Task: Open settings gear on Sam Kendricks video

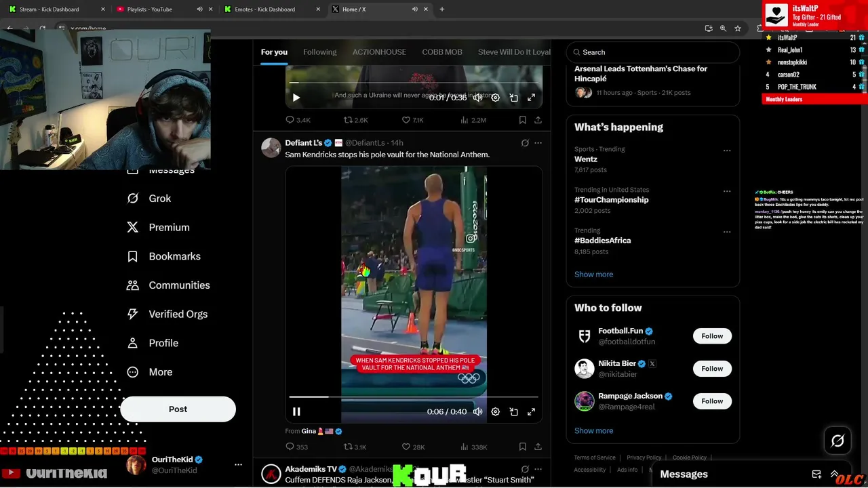Action: (496, 411)
